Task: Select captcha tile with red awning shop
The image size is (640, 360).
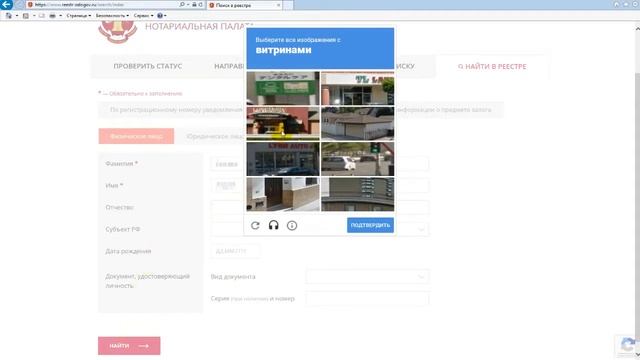Action: (283, 123)
